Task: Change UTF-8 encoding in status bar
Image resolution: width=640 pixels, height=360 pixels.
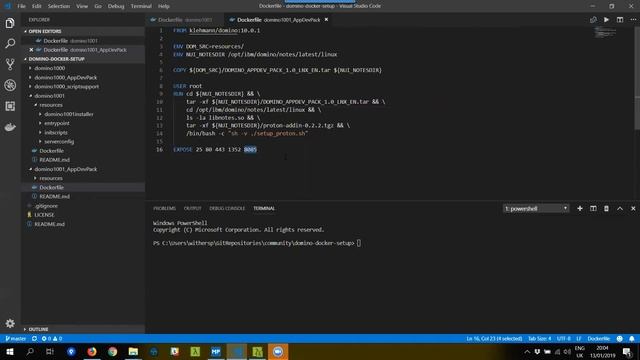Action: click(x=564, y=338)
